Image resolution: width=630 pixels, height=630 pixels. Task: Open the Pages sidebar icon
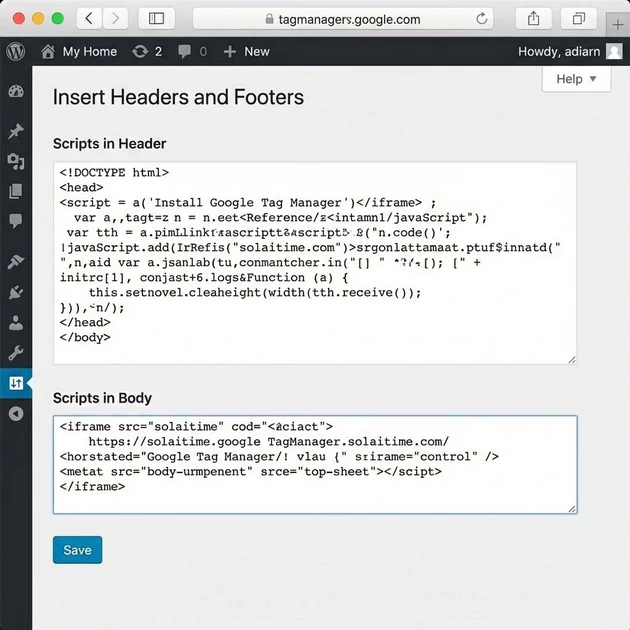tap(16, 191)
